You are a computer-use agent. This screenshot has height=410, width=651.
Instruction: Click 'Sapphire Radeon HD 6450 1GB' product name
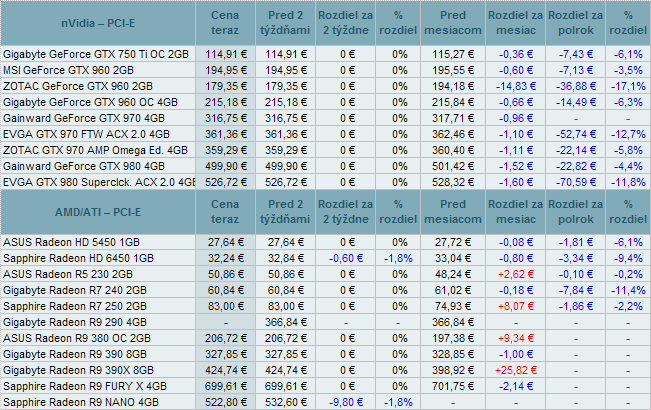pyautogui.click(x=78, y=259)
